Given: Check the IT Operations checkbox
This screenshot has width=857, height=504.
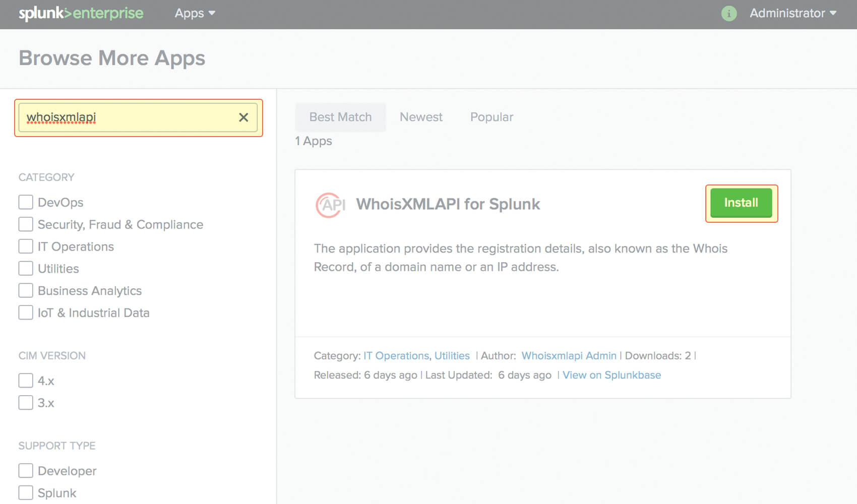Looking at the screenshot, I should point(26,246).
